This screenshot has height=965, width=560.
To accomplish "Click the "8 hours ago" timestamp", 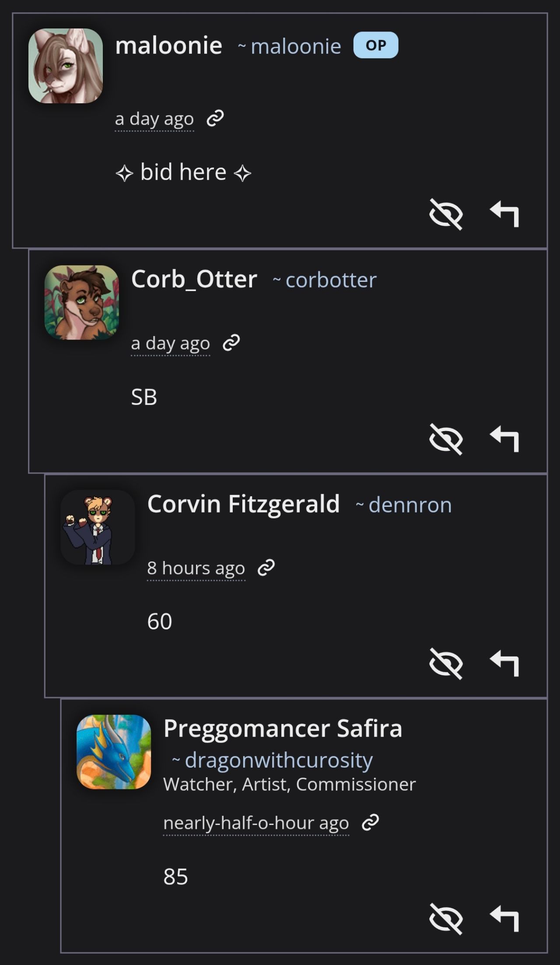I will [196, 568].
